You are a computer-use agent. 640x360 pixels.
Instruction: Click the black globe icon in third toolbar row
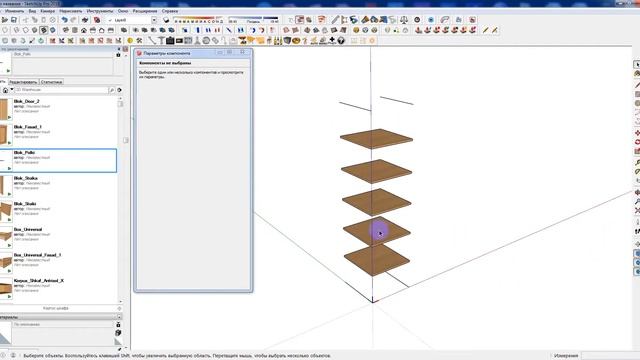[341, 40]
